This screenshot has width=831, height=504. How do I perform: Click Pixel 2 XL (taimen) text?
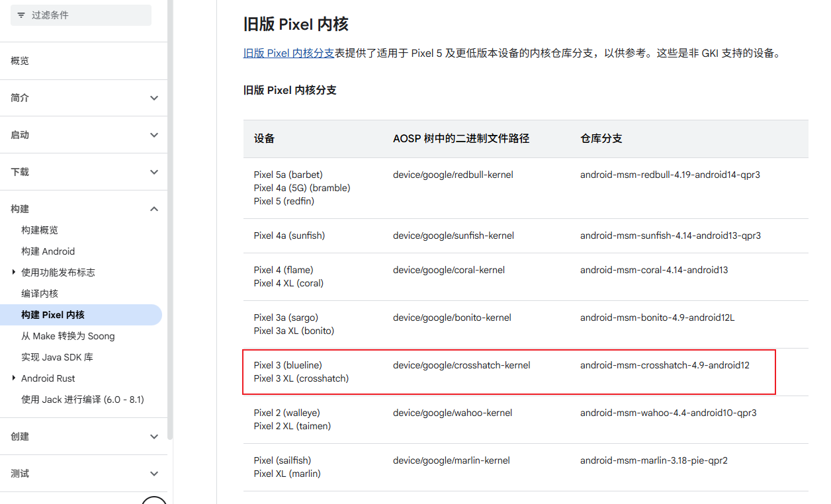tap(292, 426)
